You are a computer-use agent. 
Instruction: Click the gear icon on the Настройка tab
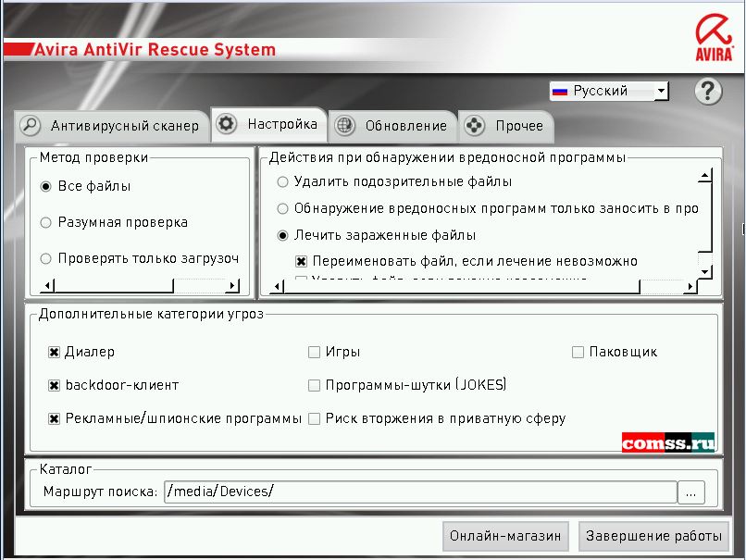(x=227, y=124)
